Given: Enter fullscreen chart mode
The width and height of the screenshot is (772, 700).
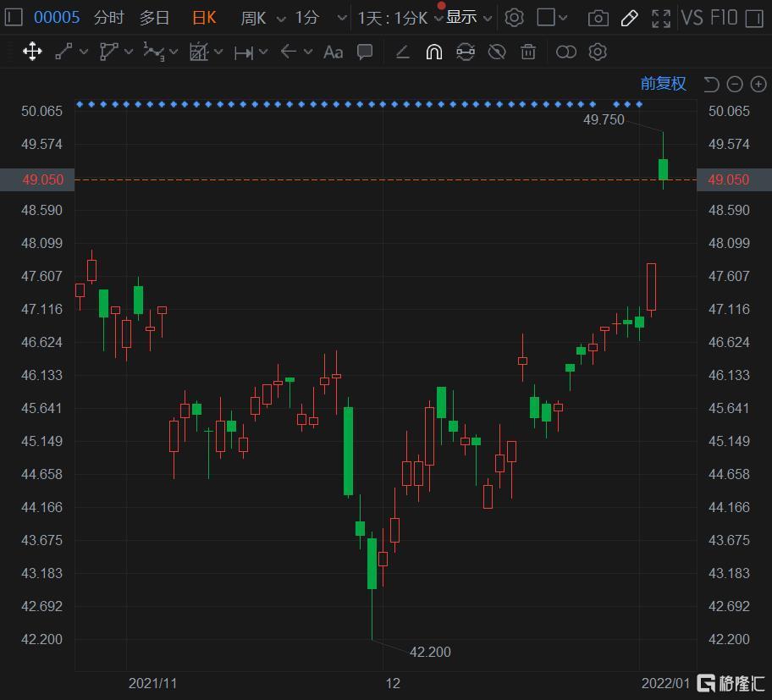Looking at the screenshot, I should tap(661, 18).
